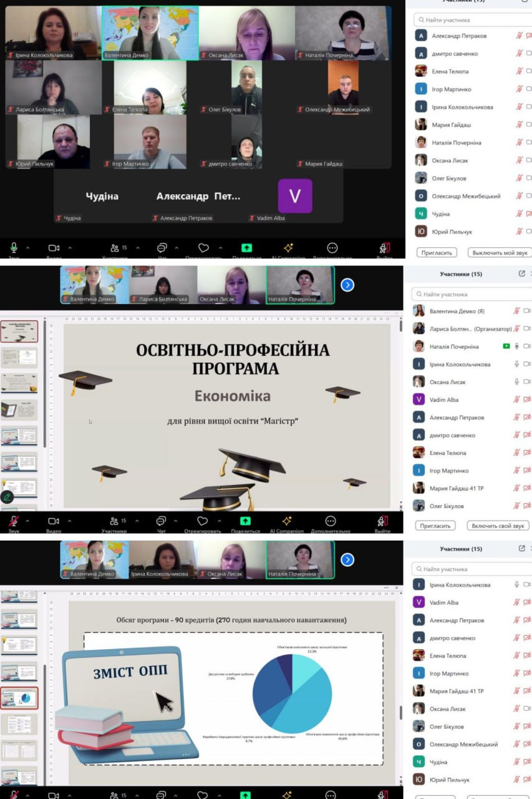Click heart reaction icon below the Економіка slide
This screenshot has height=799, width=532.
[x=203, y=521]
